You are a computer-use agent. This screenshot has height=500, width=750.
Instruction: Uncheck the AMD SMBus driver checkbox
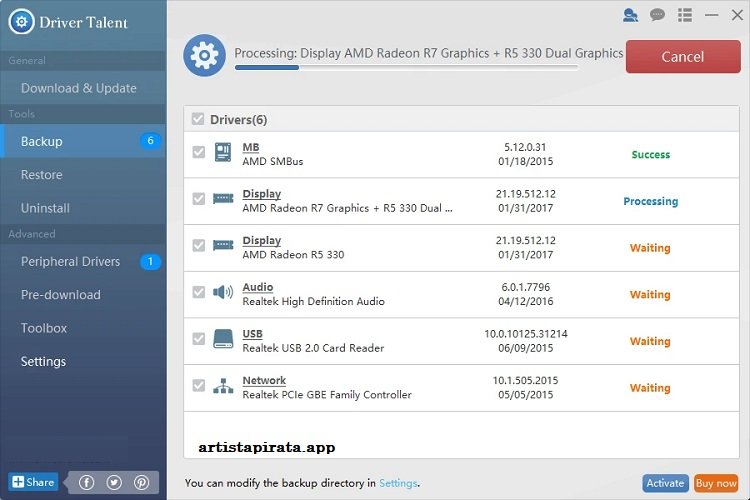coord(198,153)
